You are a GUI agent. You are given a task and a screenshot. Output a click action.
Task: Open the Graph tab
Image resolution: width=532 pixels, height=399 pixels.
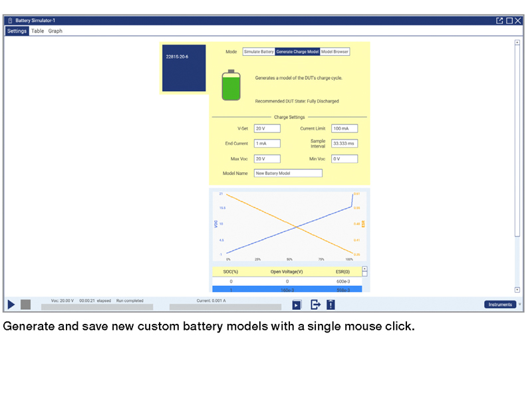click(55, 31)
